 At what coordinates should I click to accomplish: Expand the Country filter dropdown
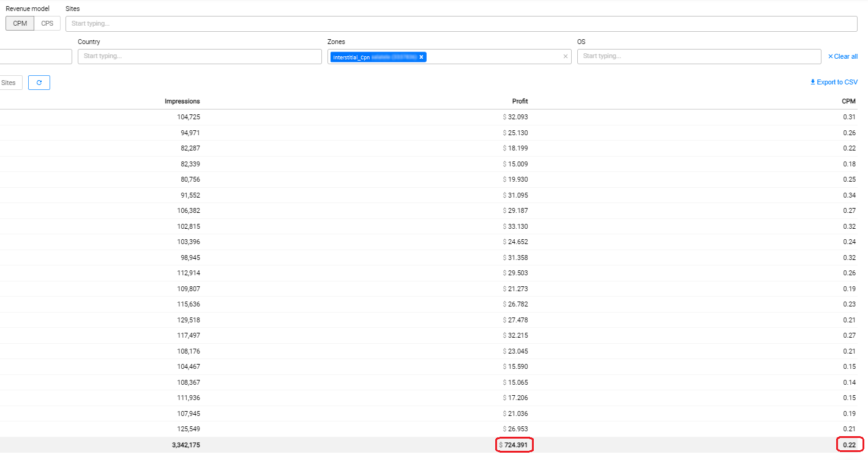(199, 56)
